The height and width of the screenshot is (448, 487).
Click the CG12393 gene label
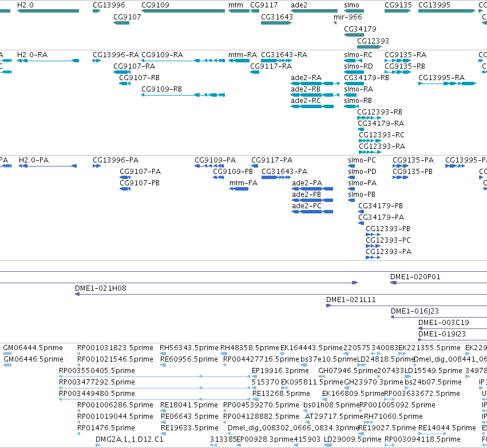[373, 41]
